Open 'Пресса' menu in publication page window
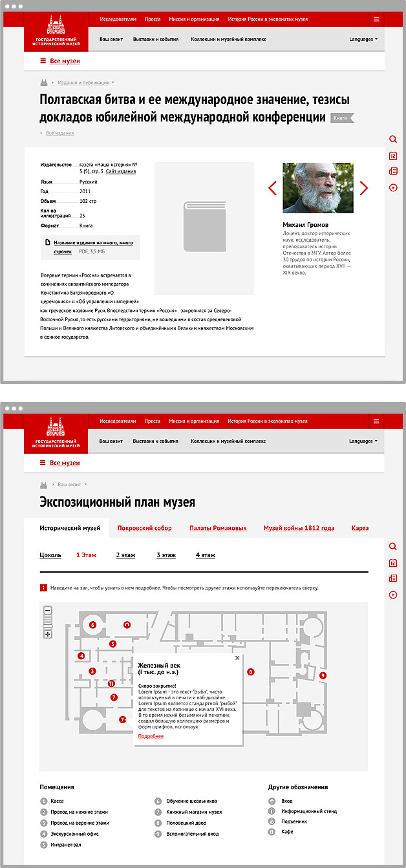 click(153, 19)
